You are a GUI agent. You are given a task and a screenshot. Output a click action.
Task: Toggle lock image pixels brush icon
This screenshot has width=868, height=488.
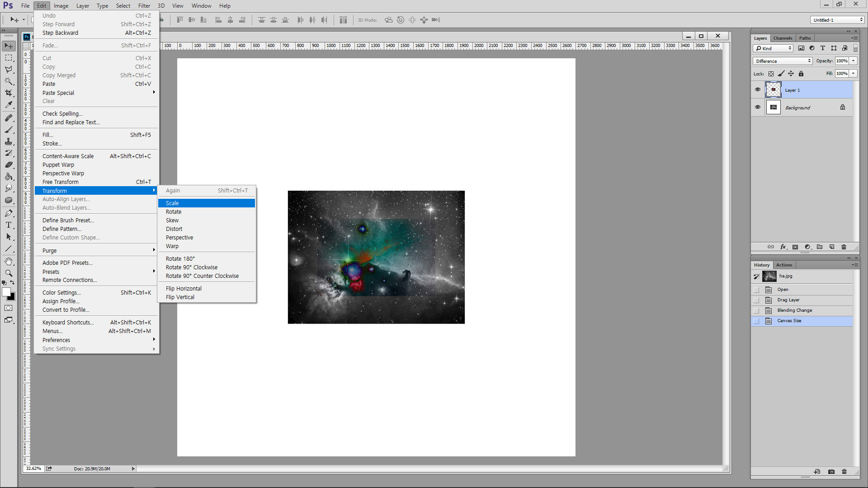(x=781, y=74)
